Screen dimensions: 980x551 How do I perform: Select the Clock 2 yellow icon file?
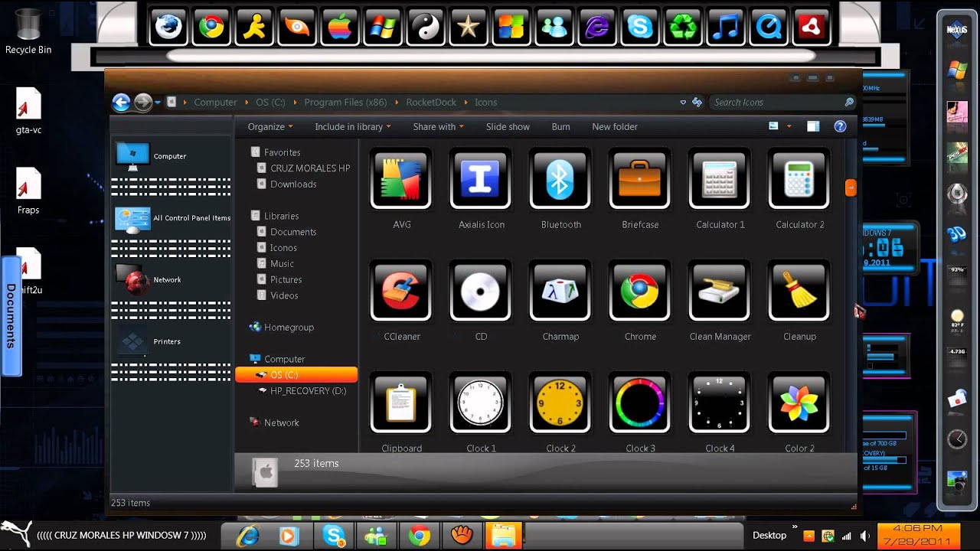[560, 411]
